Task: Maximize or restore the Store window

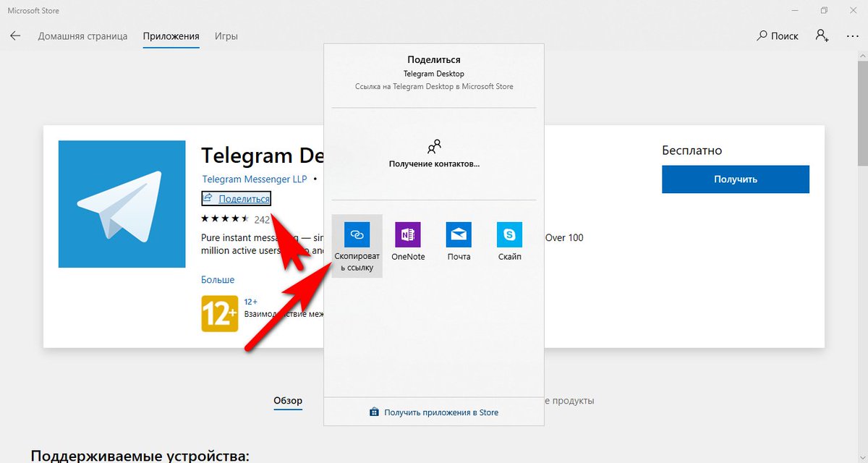Action: click(x=824, y=10)
